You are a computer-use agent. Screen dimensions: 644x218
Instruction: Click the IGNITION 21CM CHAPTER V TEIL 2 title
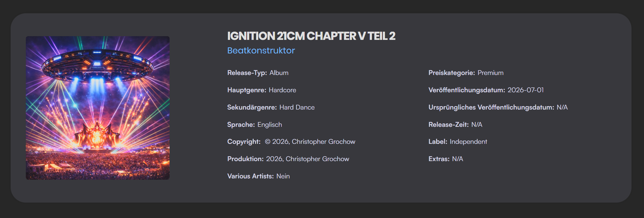(311, 36)
